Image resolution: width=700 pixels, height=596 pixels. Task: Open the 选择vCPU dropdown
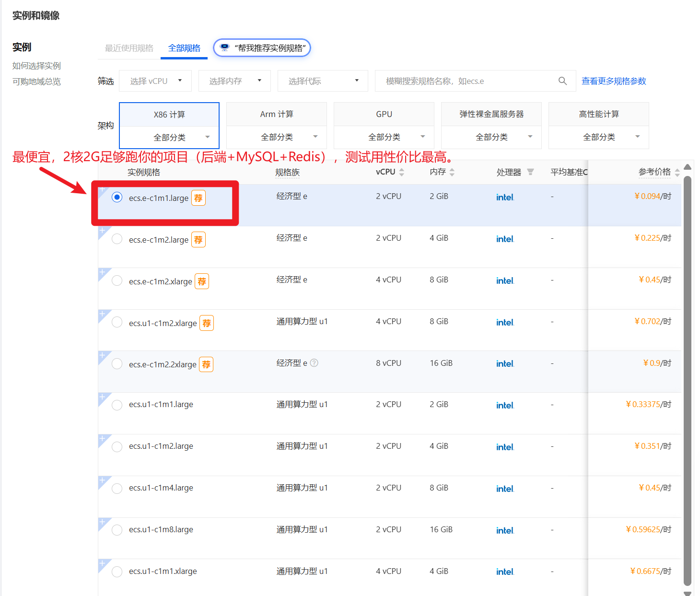coord(155,81)
